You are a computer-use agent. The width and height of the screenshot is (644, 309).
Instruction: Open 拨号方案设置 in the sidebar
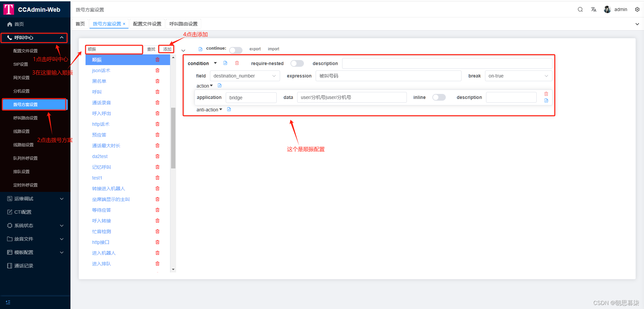(x=34, y=105)
